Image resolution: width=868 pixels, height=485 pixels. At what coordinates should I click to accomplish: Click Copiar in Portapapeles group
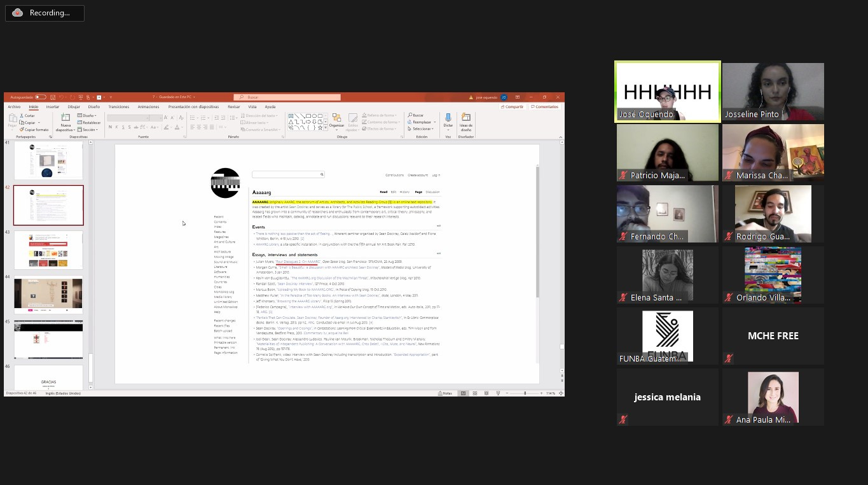click(x=29, y=123)
